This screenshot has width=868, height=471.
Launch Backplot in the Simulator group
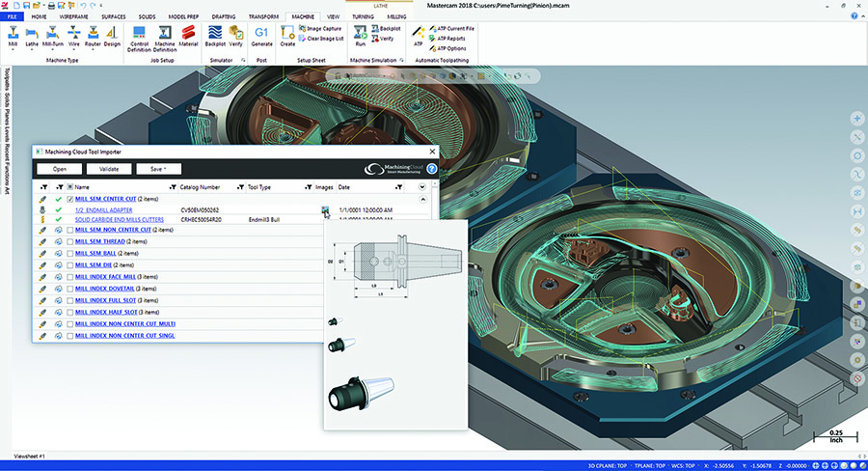tap(215, 37)
